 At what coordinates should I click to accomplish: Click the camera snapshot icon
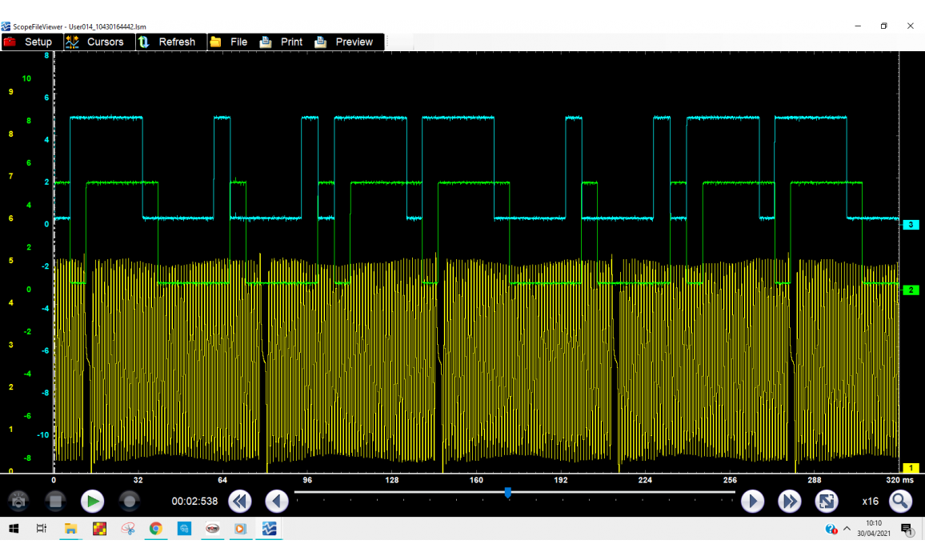click(x=18, y=502)
